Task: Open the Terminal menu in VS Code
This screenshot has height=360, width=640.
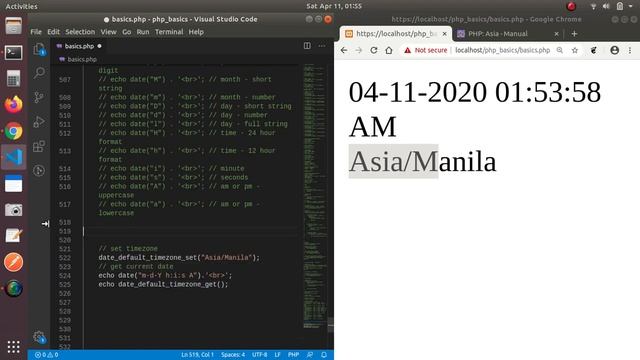Action: click(x=169, y=32)
